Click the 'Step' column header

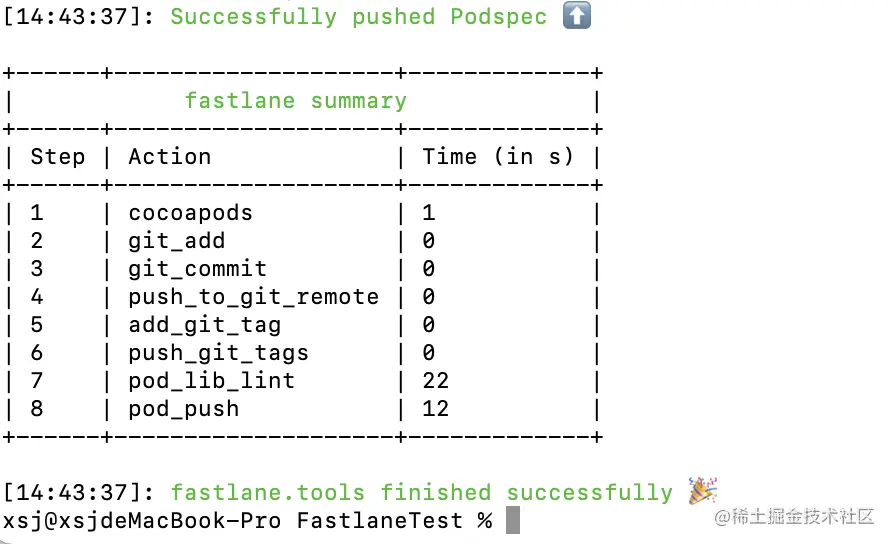[57, 156]
